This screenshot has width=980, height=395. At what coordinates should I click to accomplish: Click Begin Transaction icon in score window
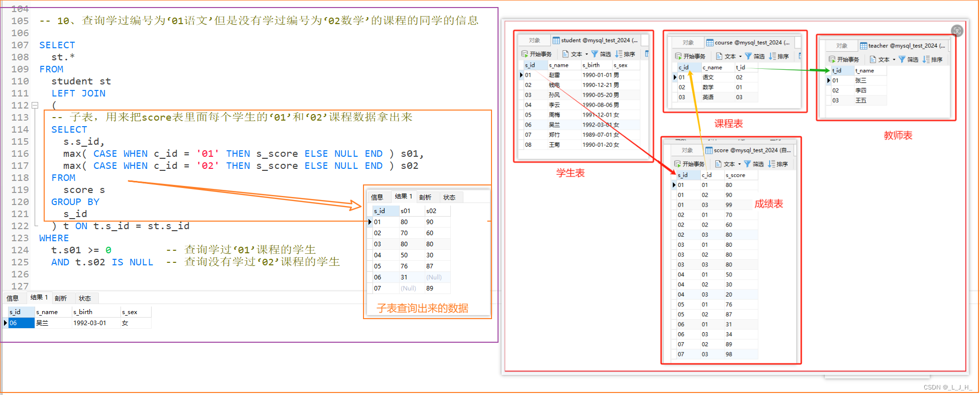coord(677,164)
